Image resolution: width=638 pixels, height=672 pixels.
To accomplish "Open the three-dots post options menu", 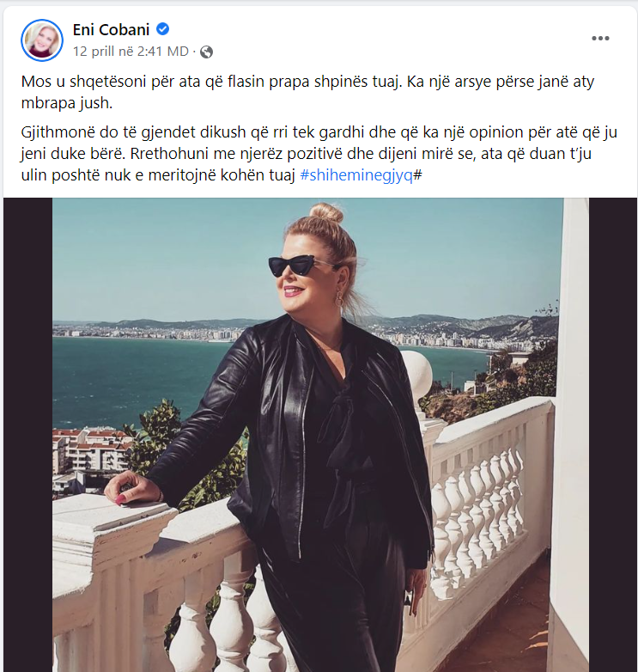I will 600,38.
